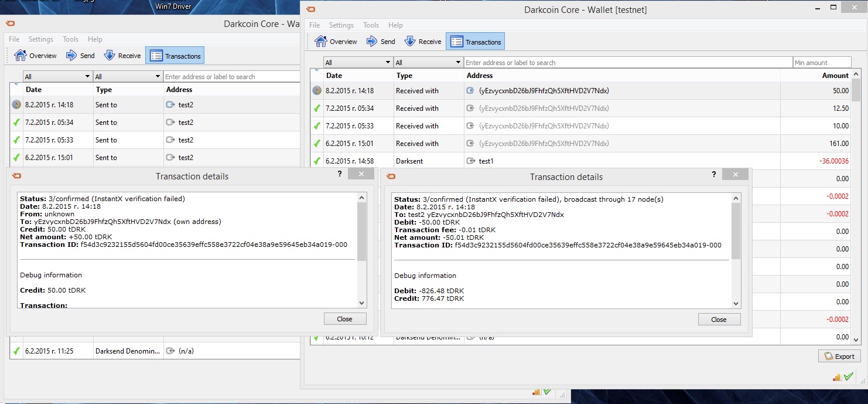Focus address search field in the right window
Image resolution: width=868 pixels, height=404 pixels.
(x=628, y=62)
